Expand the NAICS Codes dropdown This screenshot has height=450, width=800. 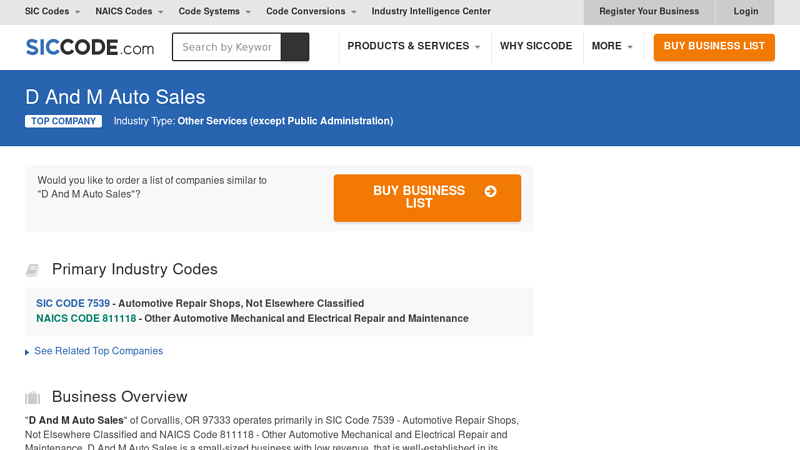point(129,12)
